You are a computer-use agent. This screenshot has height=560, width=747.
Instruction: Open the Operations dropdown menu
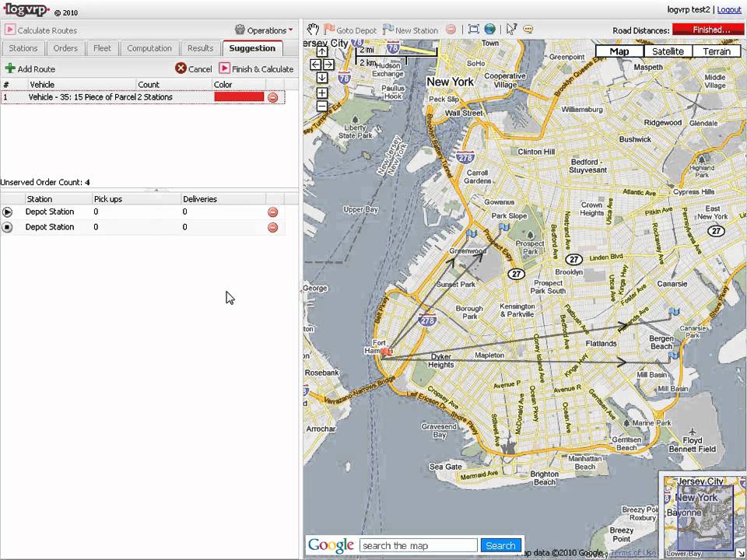tap(264, 30)
